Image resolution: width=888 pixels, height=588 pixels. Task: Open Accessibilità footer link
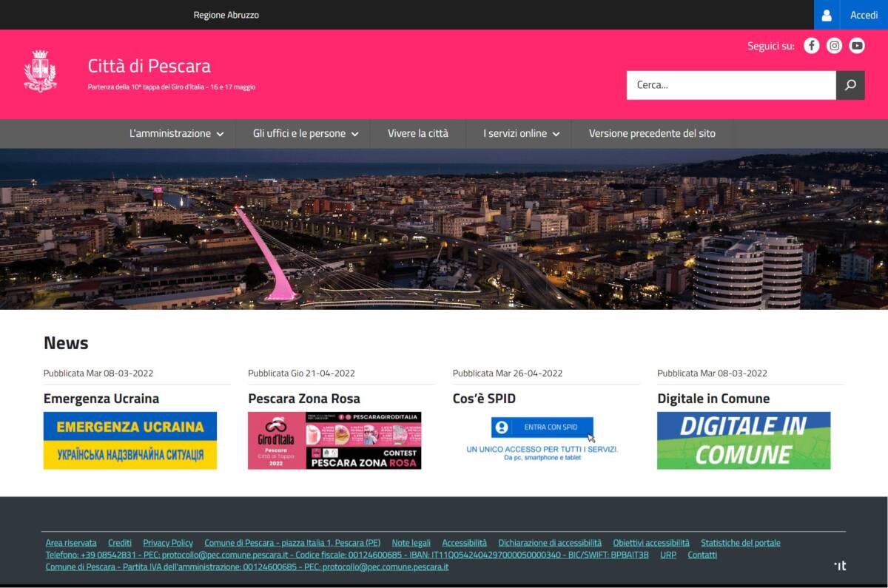(x=465, y=543)
